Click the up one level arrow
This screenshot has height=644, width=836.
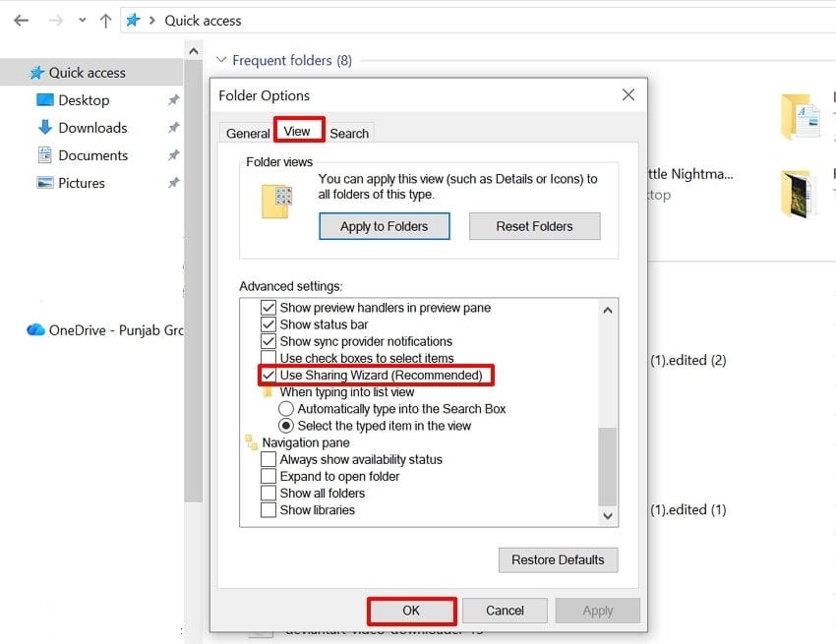click(108, 20)
